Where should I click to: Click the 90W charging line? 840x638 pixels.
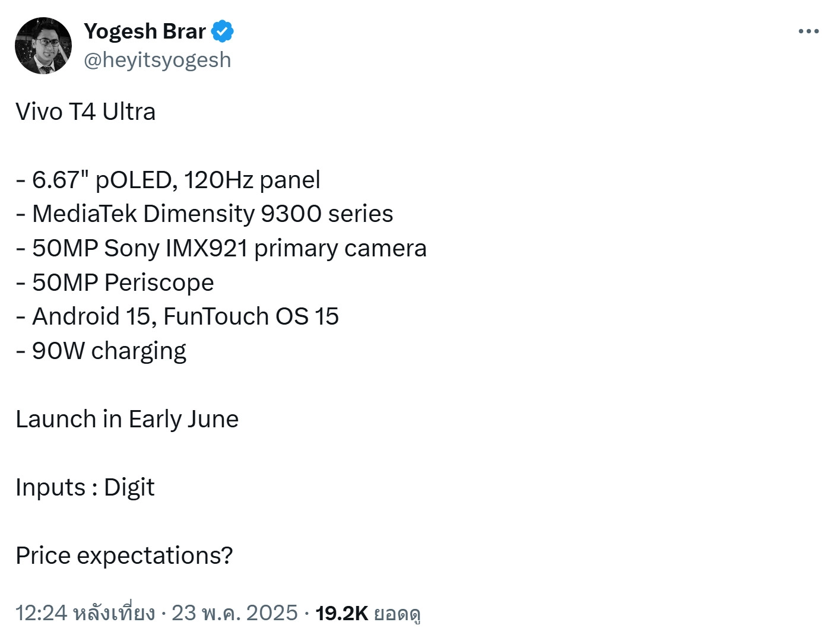tap(102, 351)
